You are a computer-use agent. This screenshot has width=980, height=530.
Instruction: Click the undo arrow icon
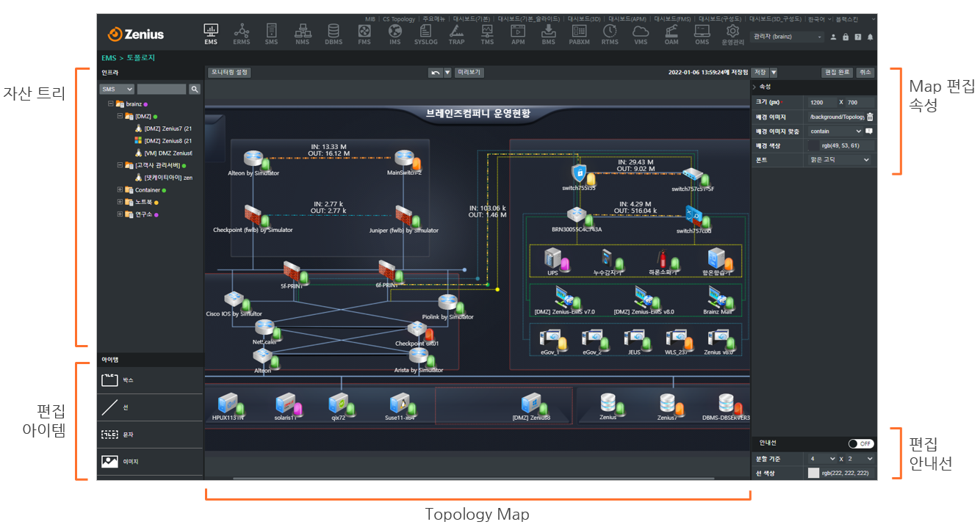point(436,73)
